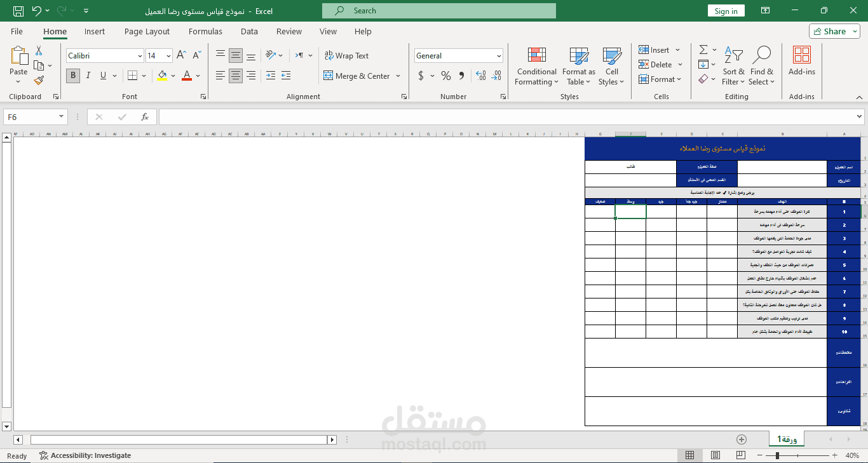Click the Increase Indent icon
Screen dimensions: 868x463
(x=286, y=76)
